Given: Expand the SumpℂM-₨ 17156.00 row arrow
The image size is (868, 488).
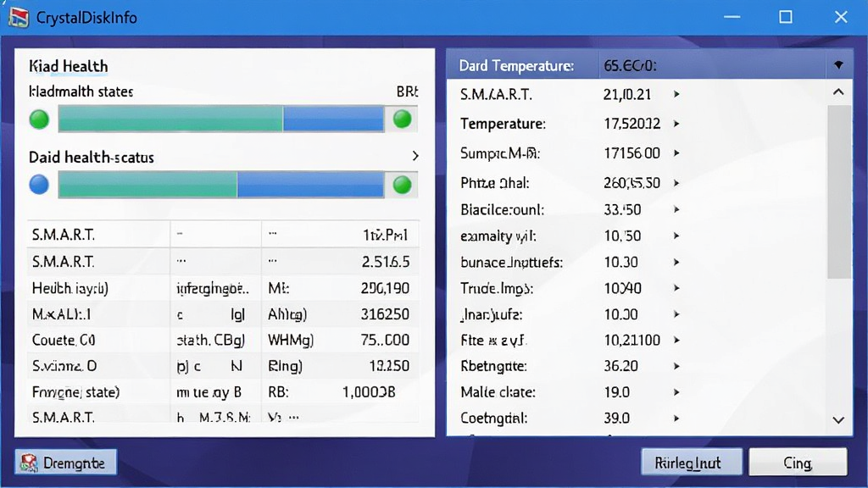Looking at the screenshot, I should pyautogui.click(x=676, y=153).
